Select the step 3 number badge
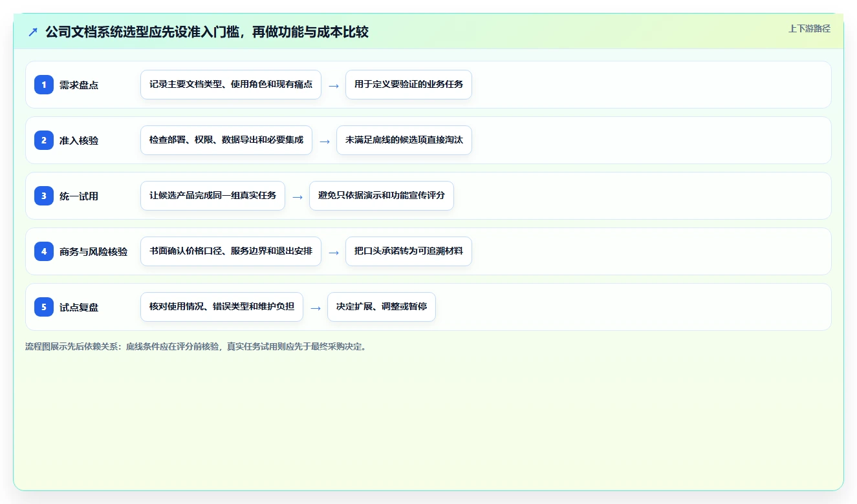 tap(44, 196)
